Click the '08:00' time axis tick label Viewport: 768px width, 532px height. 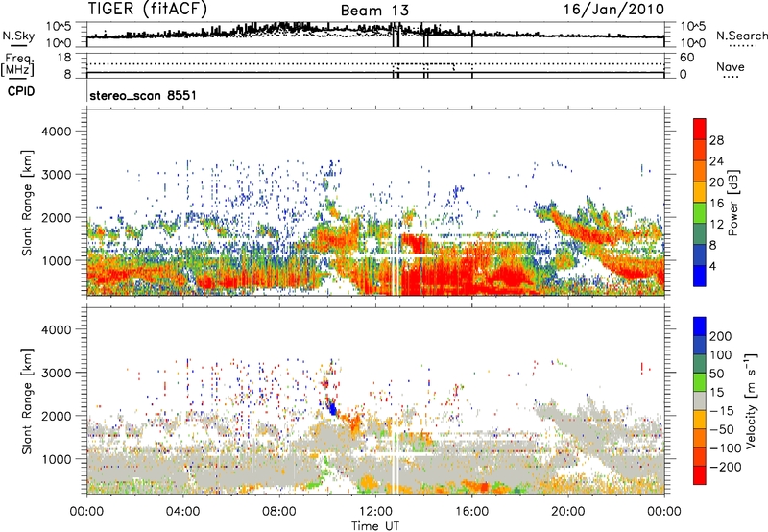tap(279, 512)
